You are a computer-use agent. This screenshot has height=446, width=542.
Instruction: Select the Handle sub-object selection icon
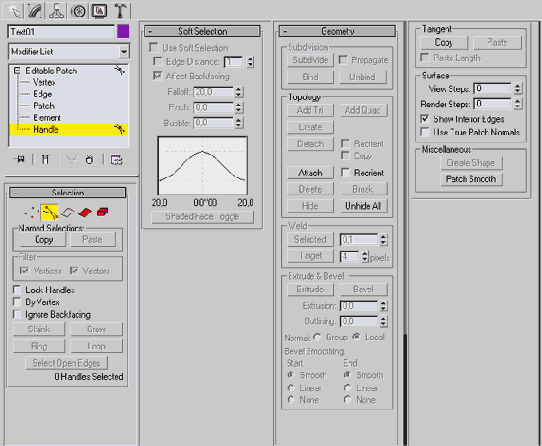point(49,212)
